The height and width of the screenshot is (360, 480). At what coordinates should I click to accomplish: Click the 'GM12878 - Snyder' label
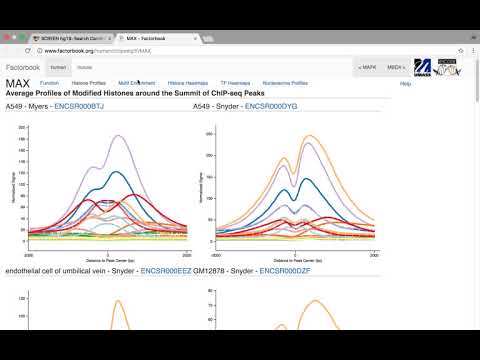coord(223,271)
